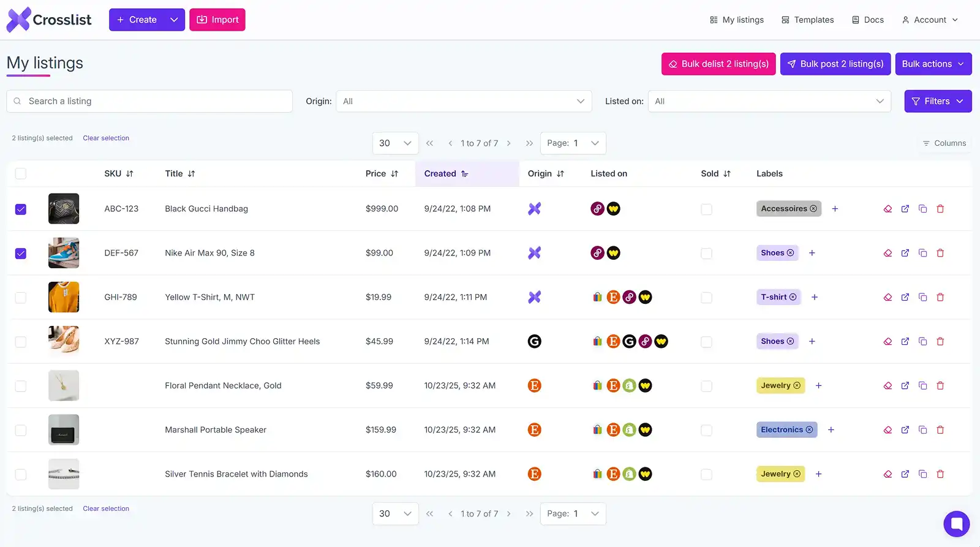Clear selection using the top link
Screen dimensions: 980x547
[x=106, y=138]
